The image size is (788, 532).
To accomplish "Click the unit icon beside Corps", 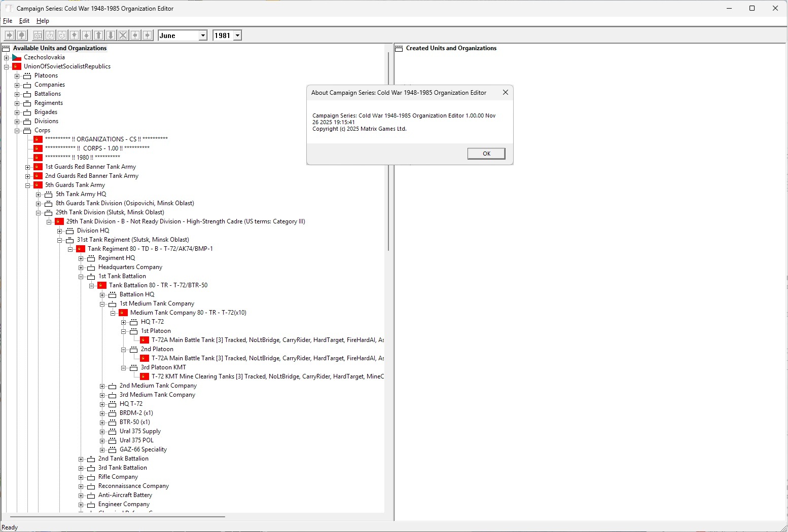I will pyautogui.click(x=27, y=130).
